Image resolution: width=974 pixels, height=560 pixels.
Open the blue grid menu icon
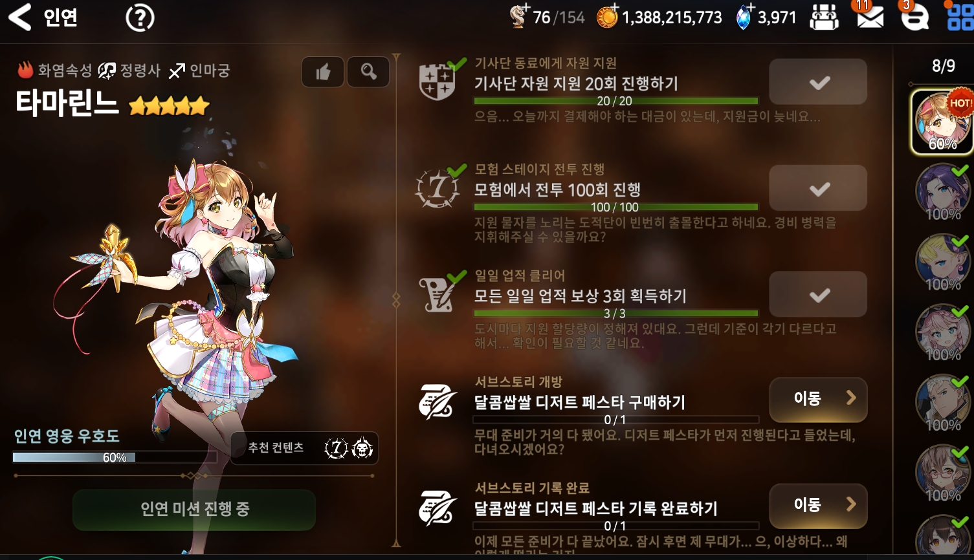(x=960, y=17)
